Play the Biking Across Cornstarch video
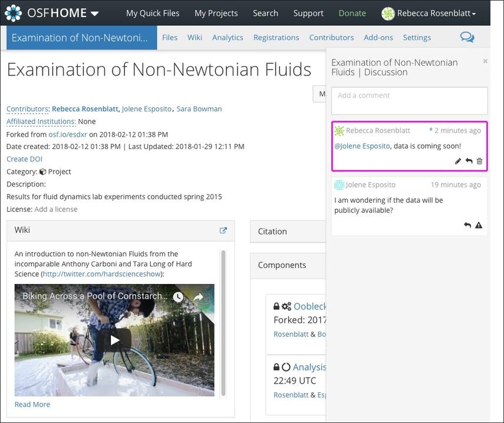Image resolution: width=504 pixels, height=423 pixels. [x=114, y=340]
